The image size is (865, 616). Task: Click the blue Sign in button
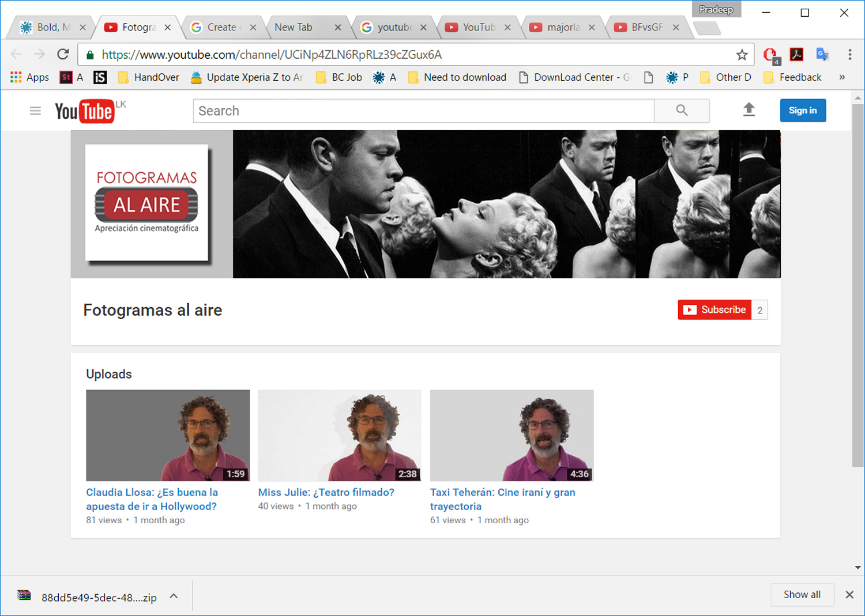pos(802,111)
